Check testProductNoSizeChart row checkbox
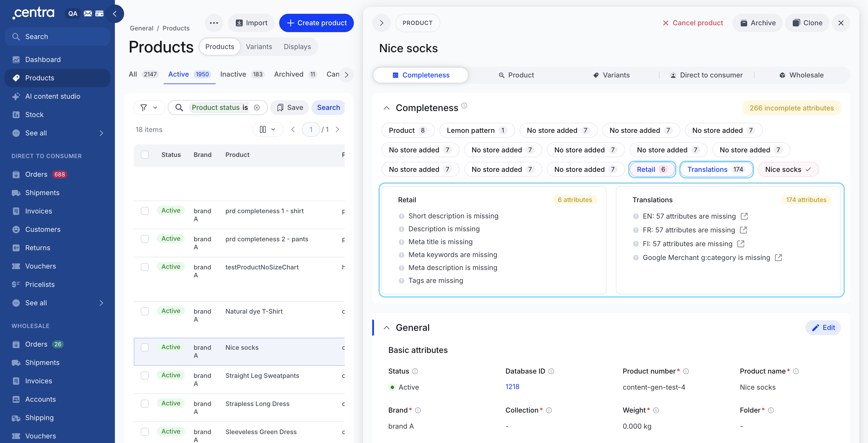Screen dimensions: 868x443 tap(144, 267)
